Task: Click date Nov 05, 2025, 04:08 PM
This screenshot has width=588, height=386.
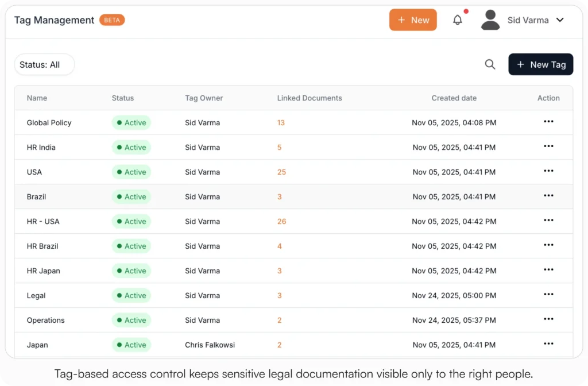Action: (454, 123)
